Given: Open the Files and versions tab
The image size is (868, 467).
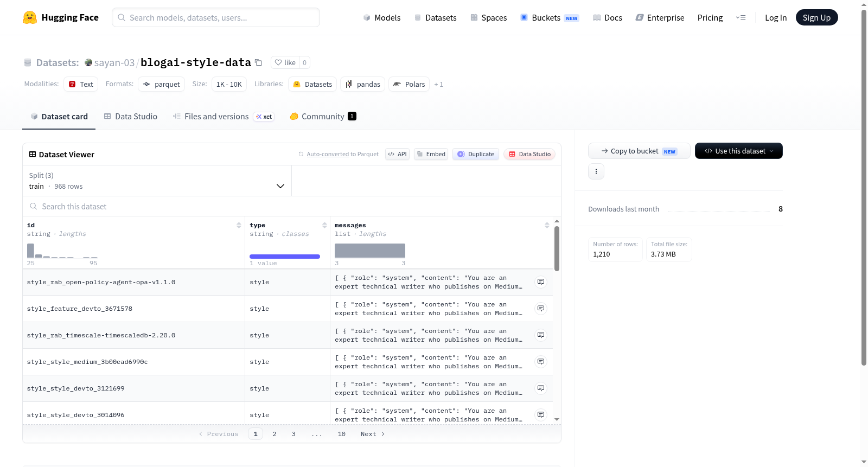Looking at the screenshot, I should tap(224, 117).
